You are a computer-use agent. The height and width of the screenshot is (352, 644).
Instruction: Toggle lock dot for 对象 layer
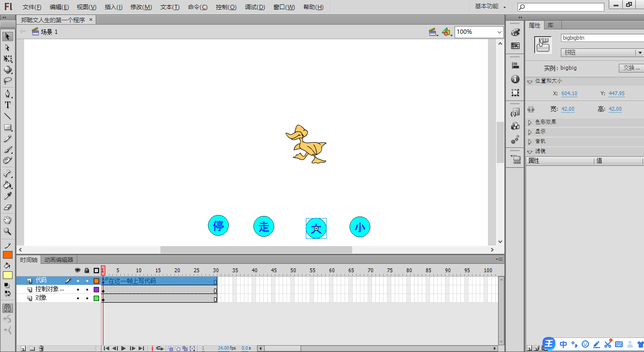point(87,298)
